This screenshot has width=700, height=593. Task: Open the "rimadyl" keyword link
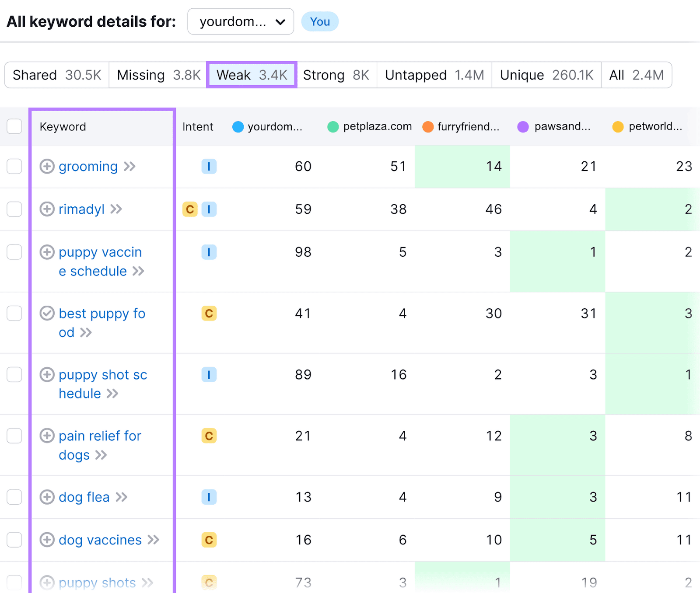pyautogui.click(x=81, y=209)
